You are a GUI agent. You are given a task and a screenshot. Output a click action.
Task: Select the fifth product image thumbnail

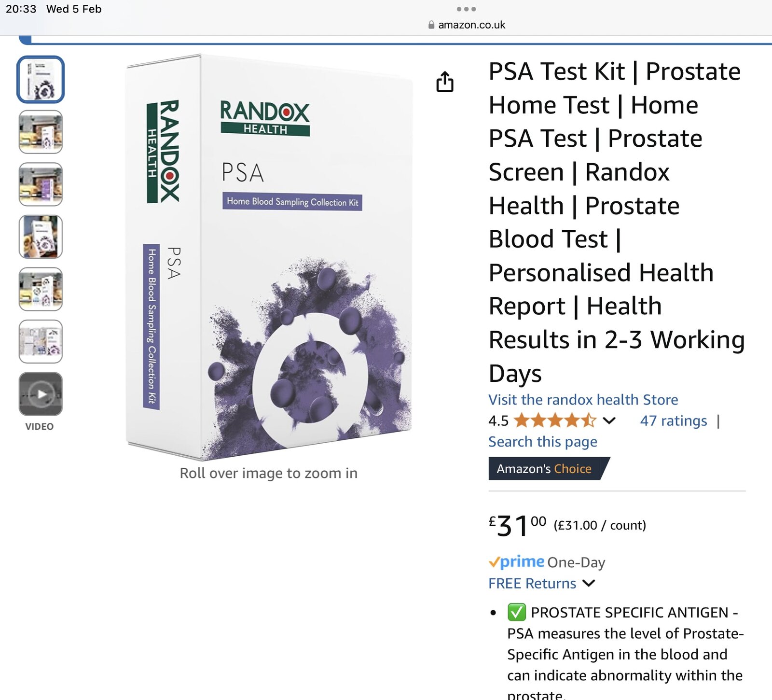click(41, 289)
